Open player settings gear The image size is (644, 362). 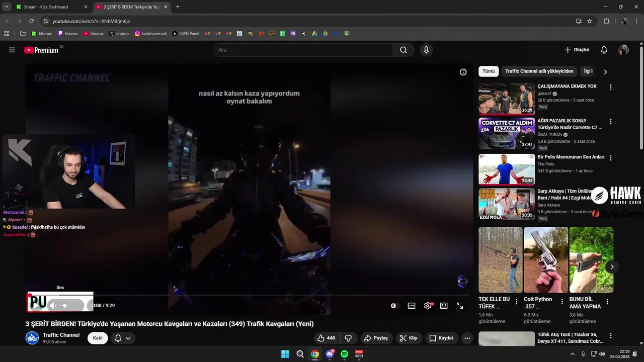[x=428, y=306]
